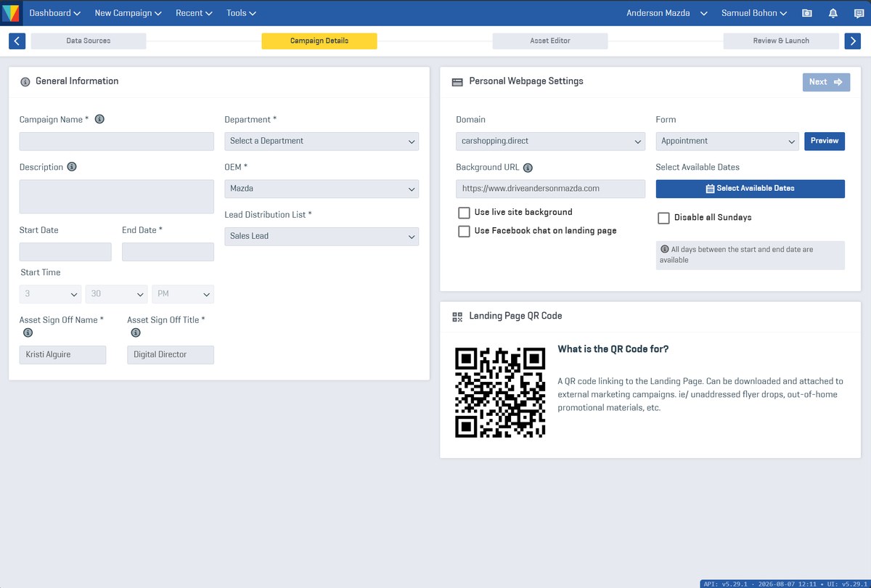Image resolution: width=871 pixels, height=588 pixels.
Task: Click the landing page QR code image
Action: click(500, 393)
